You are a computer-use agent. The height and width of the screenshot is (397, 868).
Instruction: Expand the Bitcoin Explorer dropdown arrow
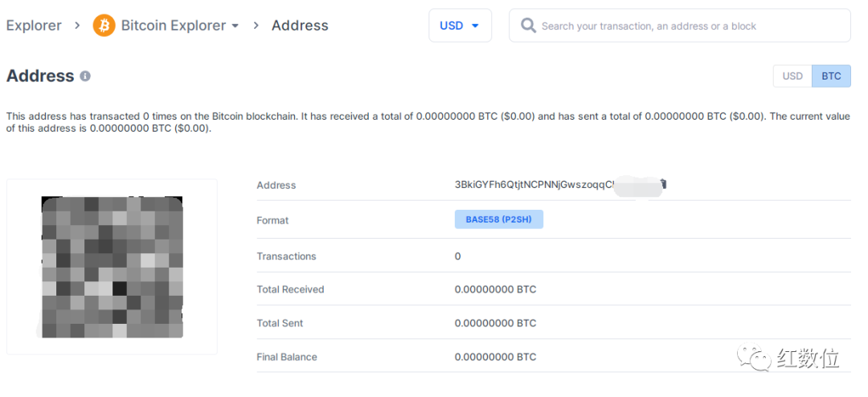(235, 26)
